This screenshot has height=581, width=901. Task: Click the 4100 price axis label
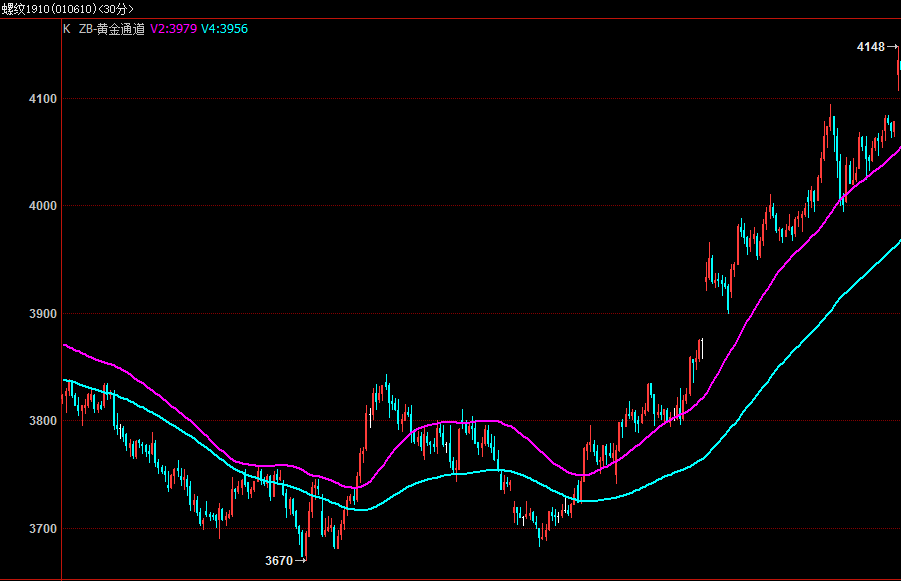43,99
